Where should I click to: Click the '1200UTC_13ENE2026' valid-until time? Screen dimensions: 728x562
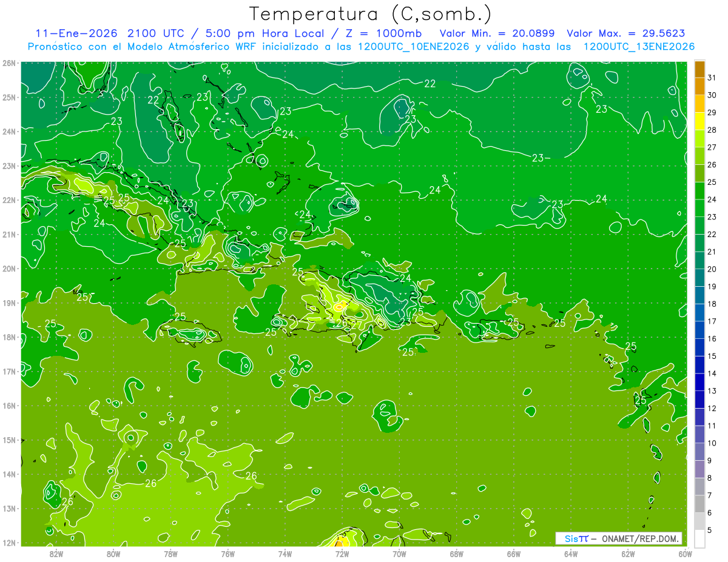pyautogui.click(x=639, y=47)
